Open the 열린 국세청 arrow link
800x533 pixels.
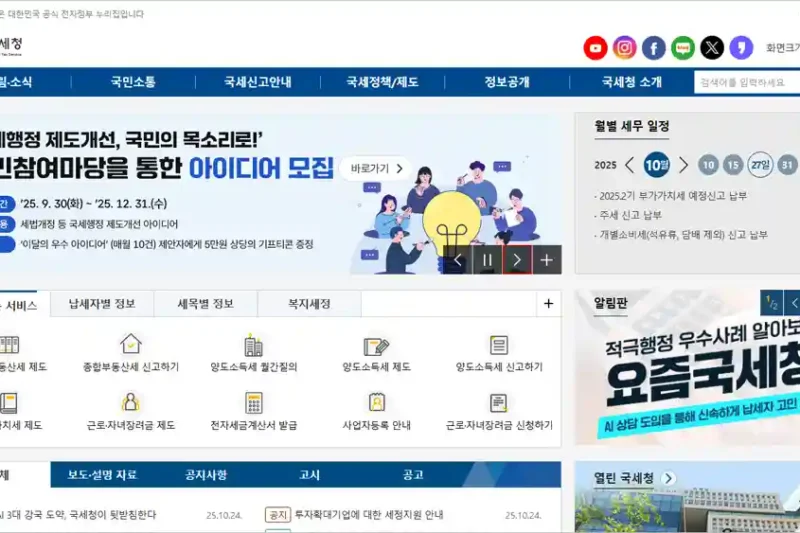pyautogui.click(x=668, y=478)
